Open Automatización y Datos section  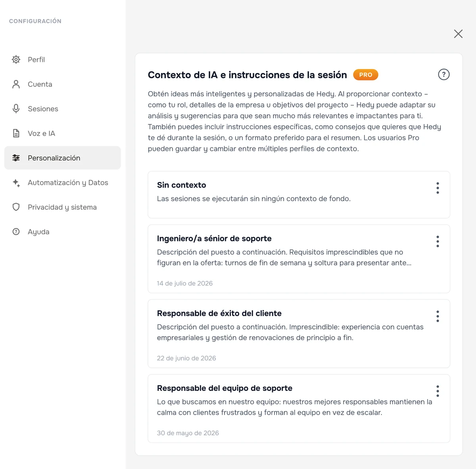63,182
